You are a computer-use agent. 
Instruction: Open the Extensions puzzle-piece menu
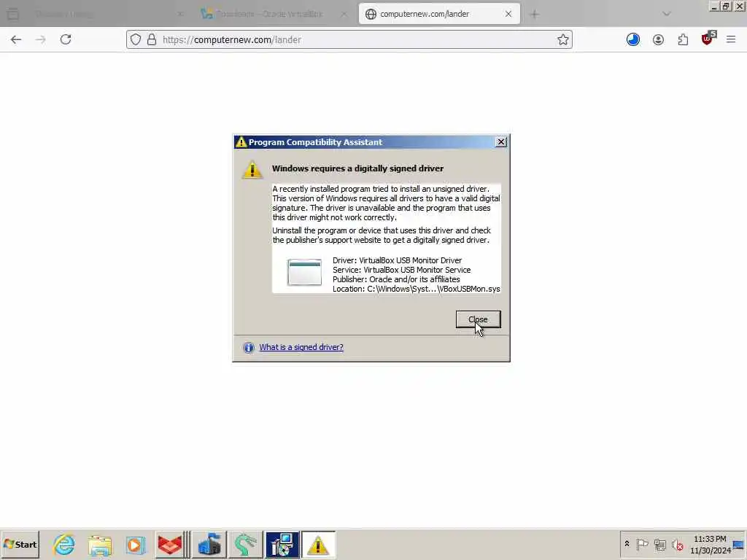(x=683, y=39)
